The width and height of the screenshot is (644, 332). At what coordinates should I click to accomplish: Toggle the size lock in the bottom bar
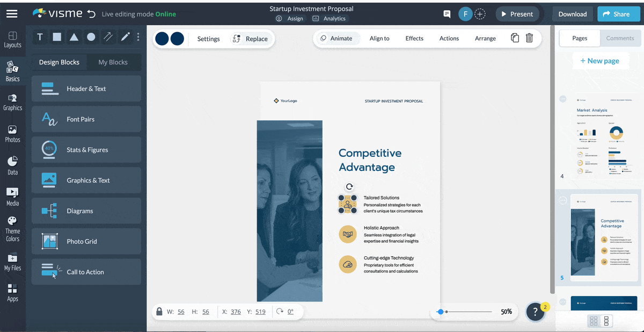tap(159, 311)
